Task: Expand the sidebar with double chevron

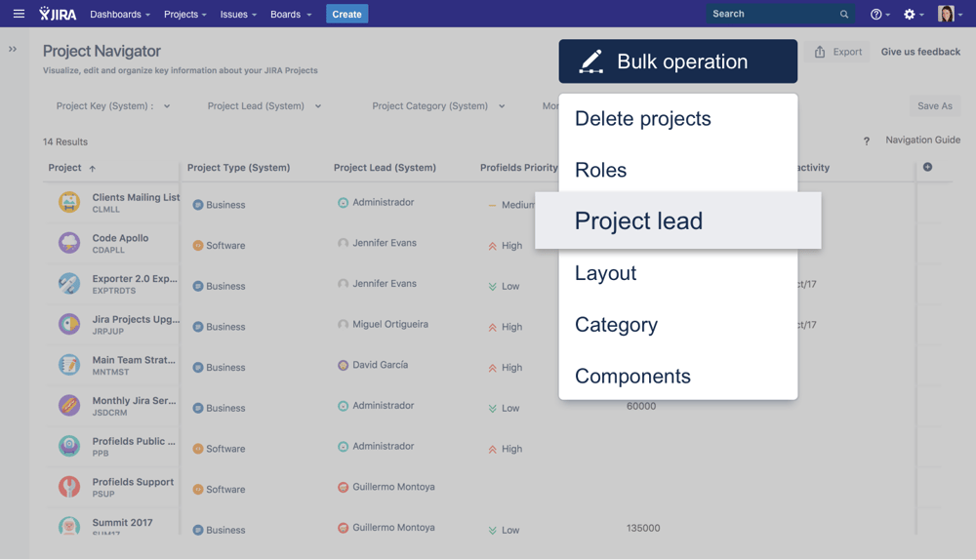Action: 13,49
